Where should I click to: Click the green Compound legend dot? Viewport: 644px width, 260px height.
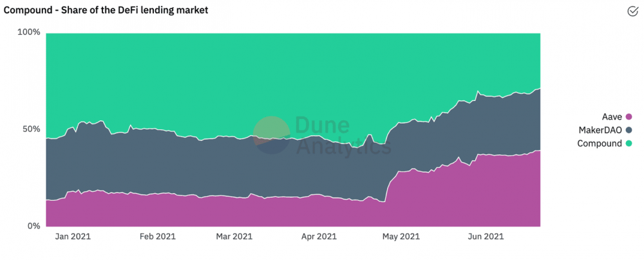tap(629, 143)
